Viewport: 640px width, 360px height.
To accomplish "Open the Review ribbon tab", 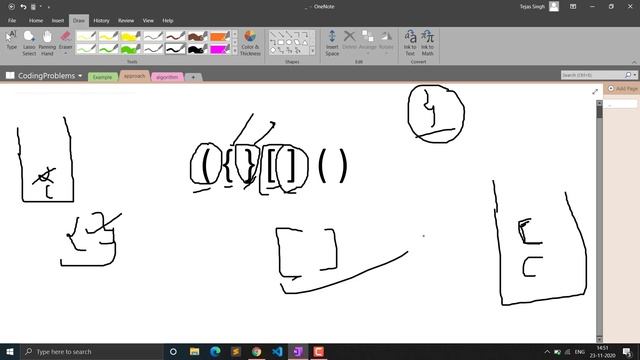I will 126,20.
